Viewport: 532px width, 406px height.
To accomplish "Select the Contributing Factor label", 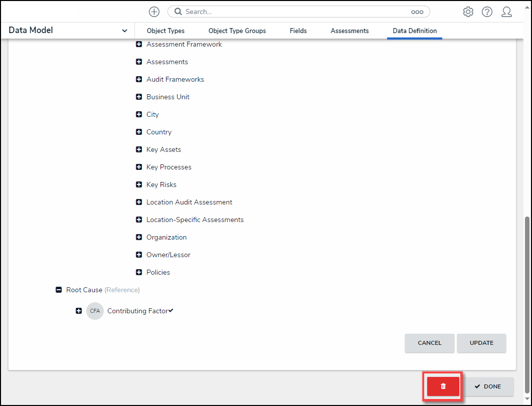I will tap(138, 311).
